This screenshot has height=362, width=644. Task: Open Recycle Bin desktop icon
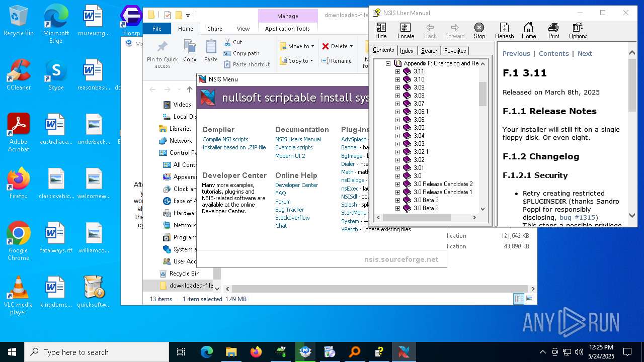point(19,21)
